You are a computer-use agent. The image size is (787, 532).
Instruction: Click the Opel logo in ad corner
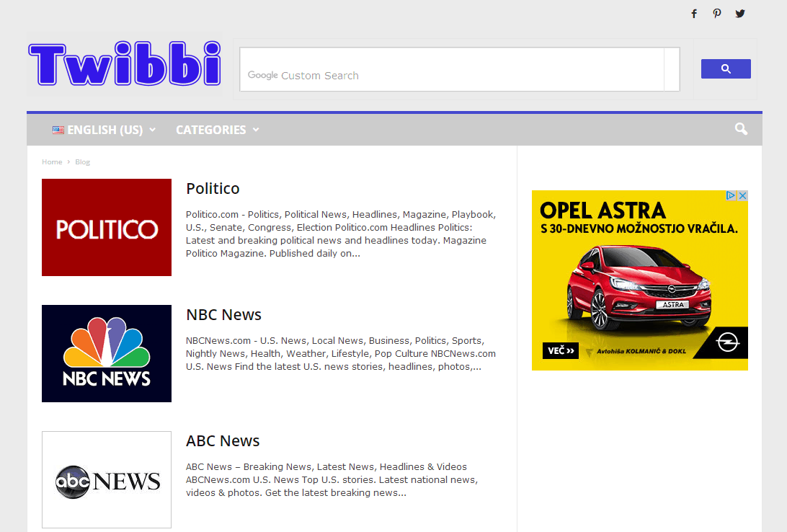coord(727,343)
